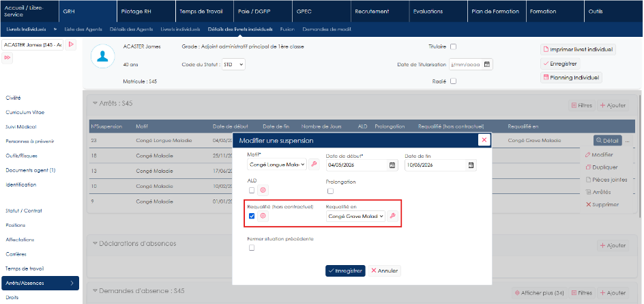Open the Requalifié en dropdown

pyautogui.click(x=355, y=216)
